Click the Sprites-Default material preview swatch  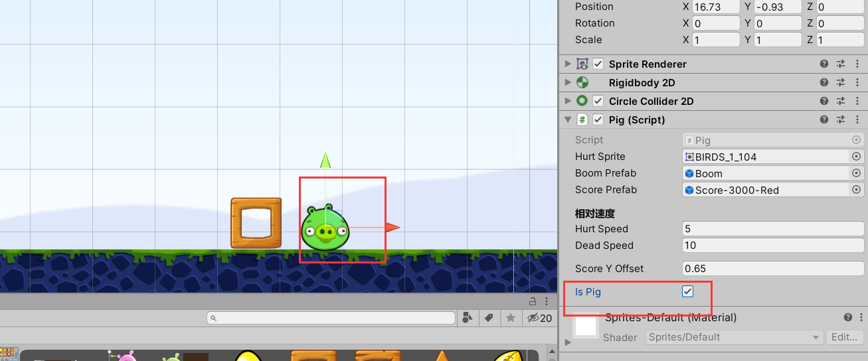click(x=586, y=325)
